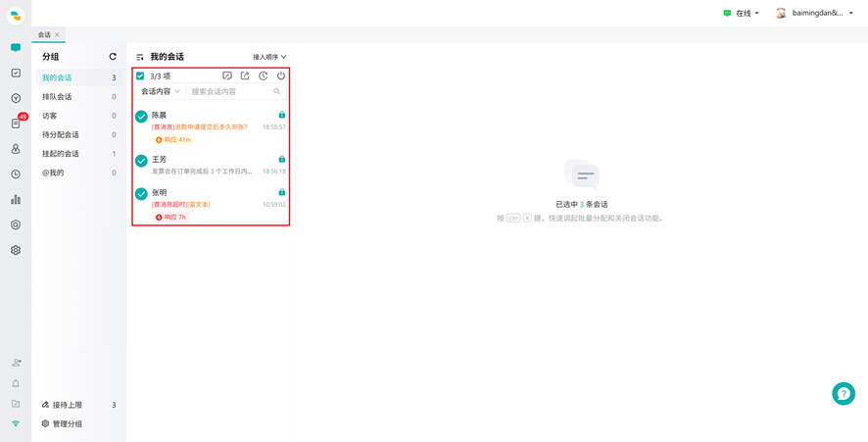
Task: Click the search magnifier icon
Action: click(277, 91)
